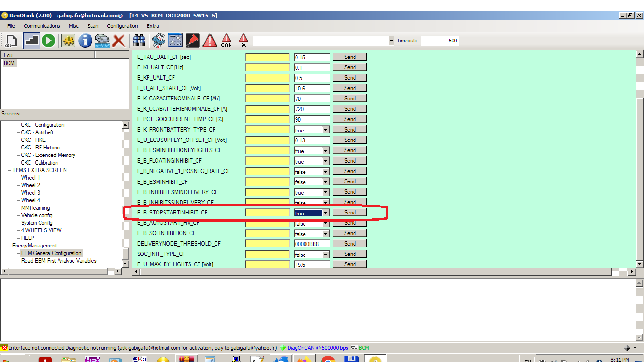Open the gear settings toolbar icon
The image size is (644, 362).
click(x=68, y=41)
